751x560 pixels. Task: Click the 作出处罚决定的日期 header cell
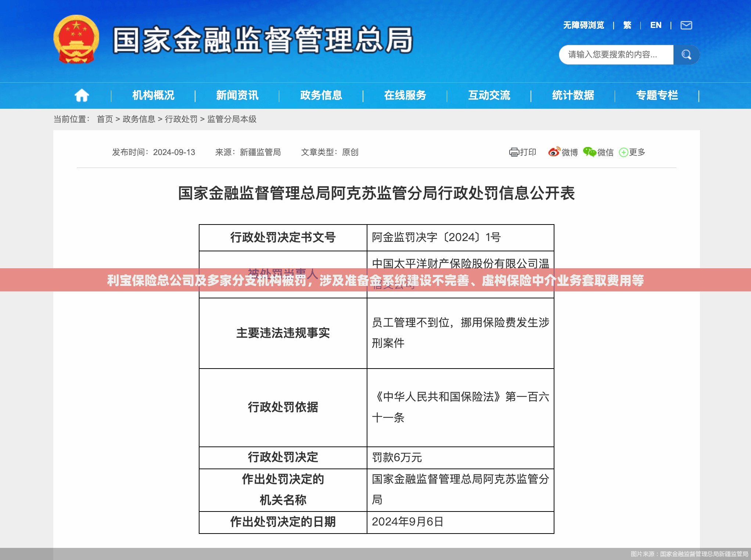click(x=283, y=522)
